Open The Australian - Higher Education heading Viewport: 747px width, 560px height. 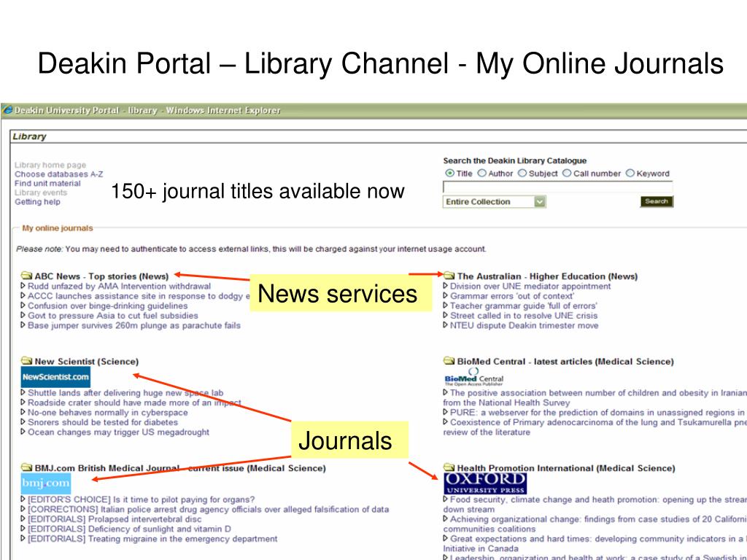(547, 276)
